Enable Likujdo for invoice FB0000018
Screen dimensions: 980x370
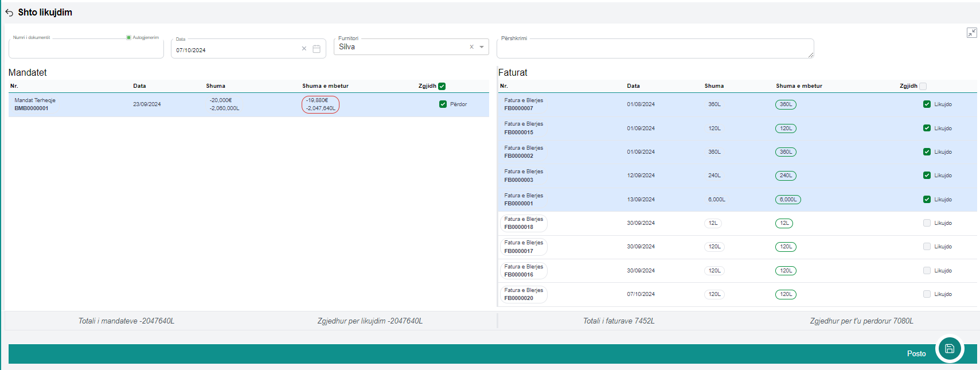point(927,223)
